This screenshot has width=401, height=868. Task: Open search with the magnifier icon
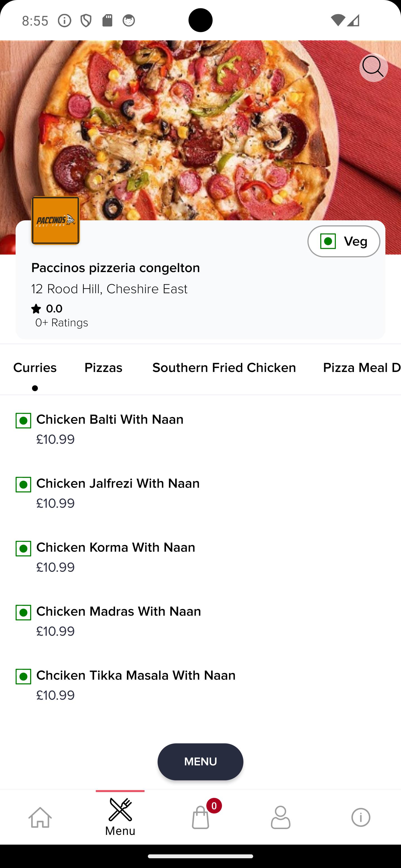click(x=373, y=67)
